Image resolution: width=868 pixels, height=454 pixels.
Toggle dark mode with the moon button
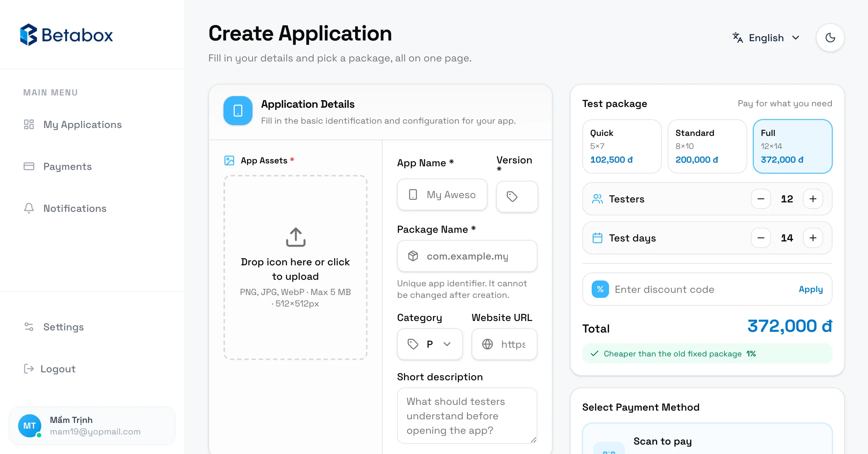(x=830, y=38)
